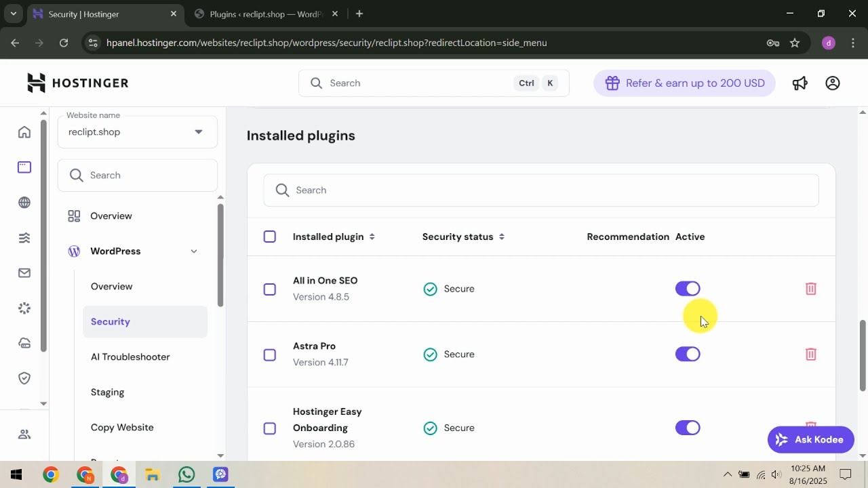This screenshot has height=488, width=868.
Task: Open announcements megaphone icon
Action: coord(800,83)
